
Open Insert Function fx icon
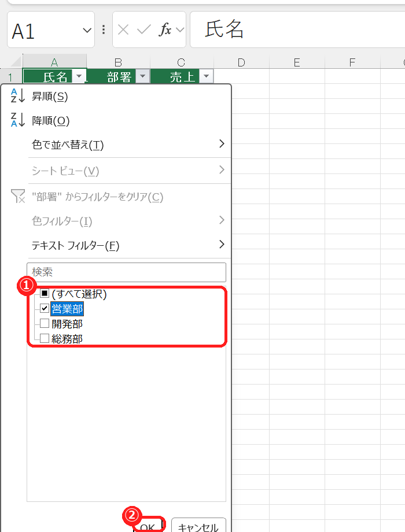[x=165, y=30]
